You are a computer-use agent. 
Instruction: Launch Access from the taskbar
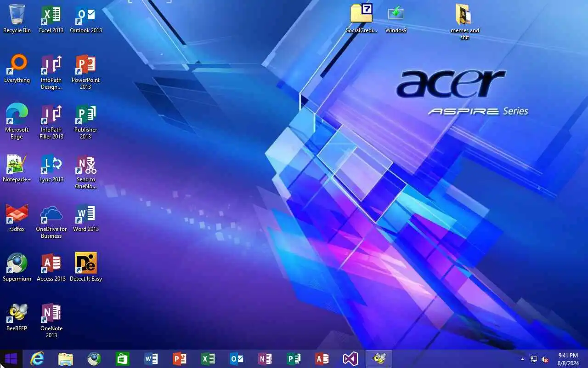[x=322, y=359]
